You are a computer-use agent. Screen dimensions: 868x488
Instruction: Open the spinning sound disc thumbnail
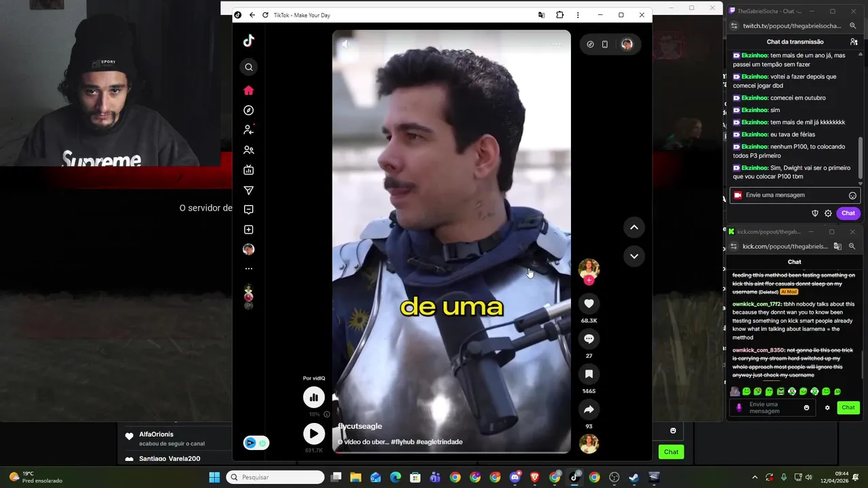[589, 444]
